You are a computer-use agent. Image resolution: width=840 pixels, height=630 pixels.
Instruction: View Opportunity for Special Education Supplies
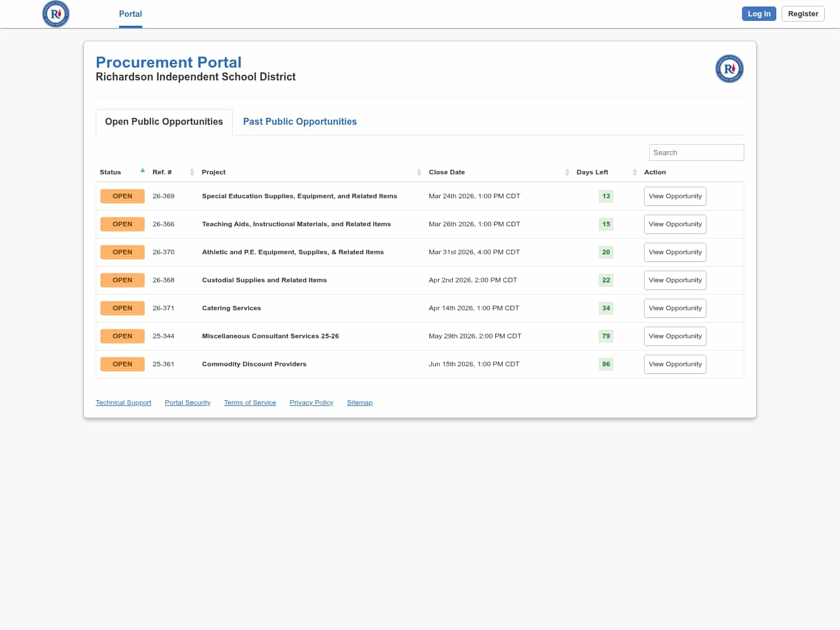pos(675,196)
